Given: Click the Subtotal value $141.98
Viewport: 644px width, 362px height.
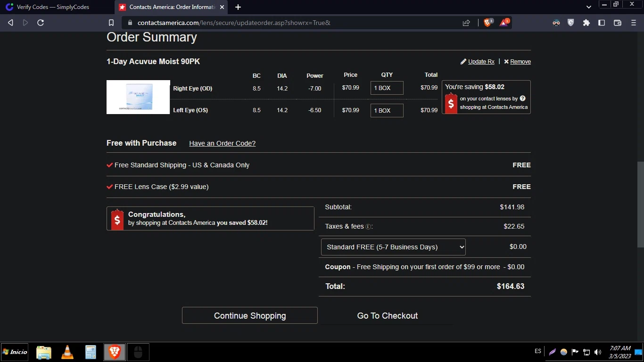Looking at the screenshot, I should (x=512, y=207).
